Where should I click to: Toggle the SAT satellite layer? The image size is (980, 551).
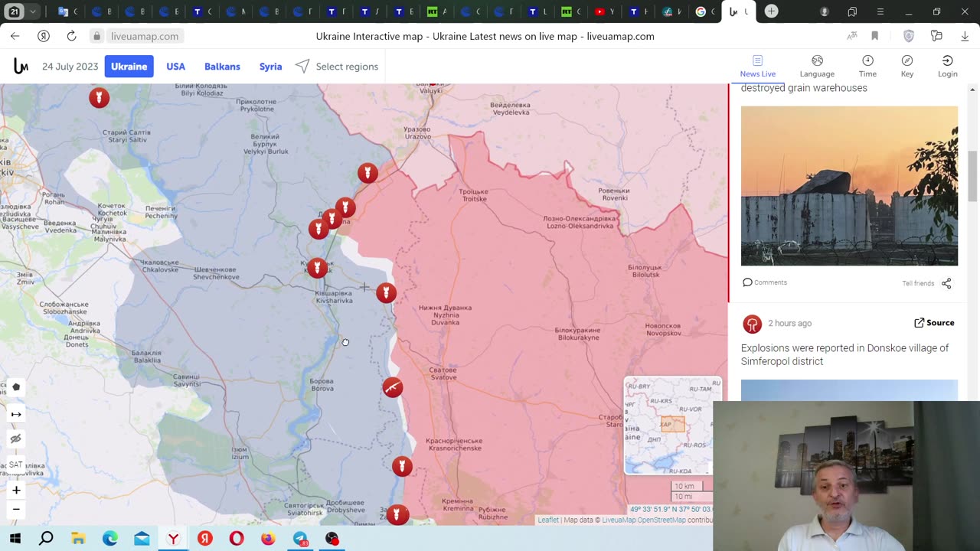point(16,465)
